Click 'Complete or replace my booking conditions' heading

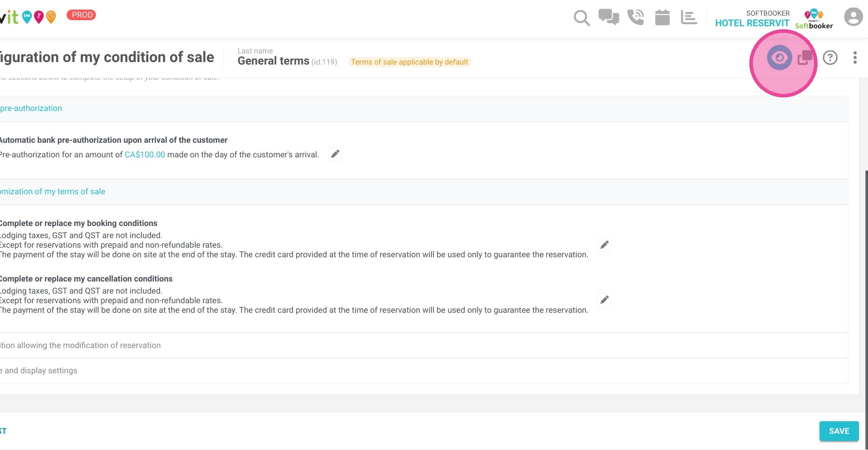[x=78, y=223]
